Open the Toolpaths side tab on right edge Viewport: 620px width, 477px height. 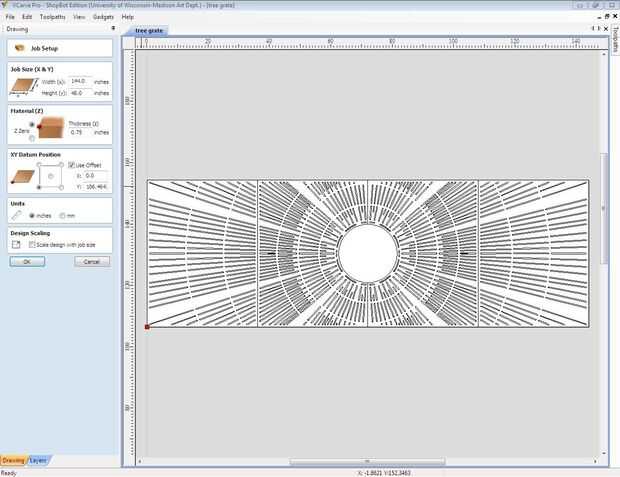pyautogui.click(x=615, y=40)
